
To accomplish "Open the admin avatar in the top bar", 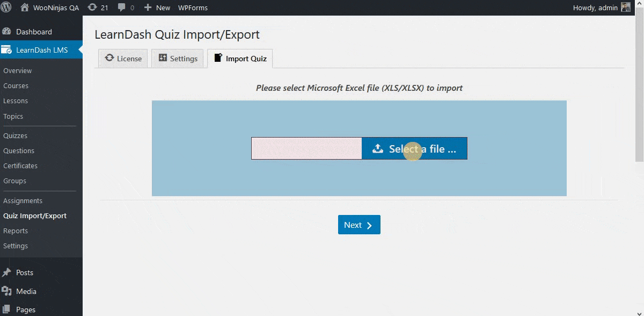I will pyautogui.click(x=625, y=8).
